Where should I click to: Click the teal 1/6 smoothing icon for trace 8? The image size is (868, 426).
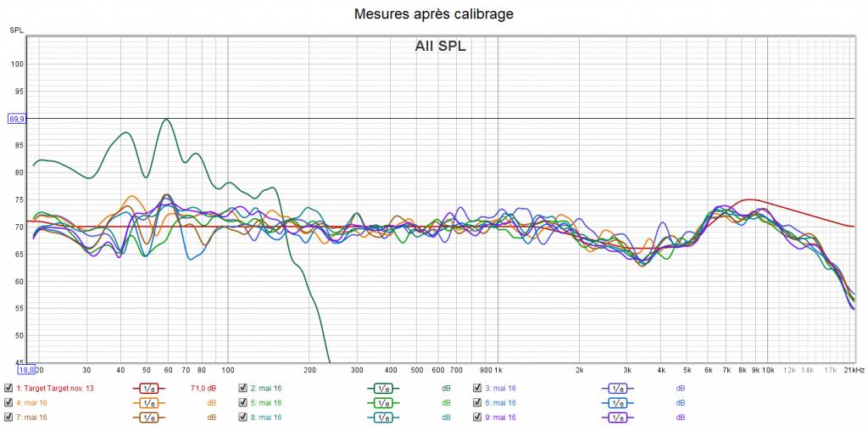coord(382,418)
